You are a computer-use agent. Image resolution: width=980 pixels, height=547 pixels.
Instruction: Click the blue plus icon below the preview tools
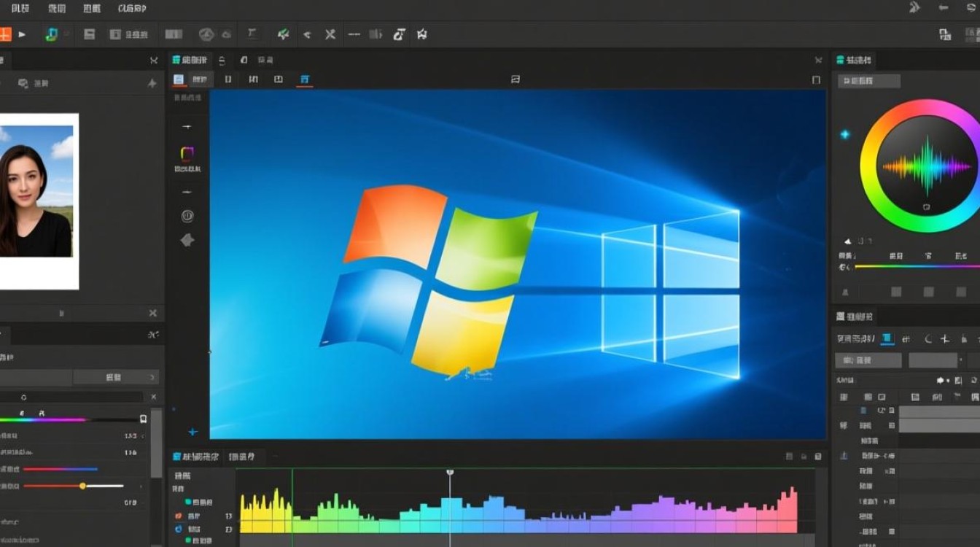pyautogui.click(x=192, y=432)
